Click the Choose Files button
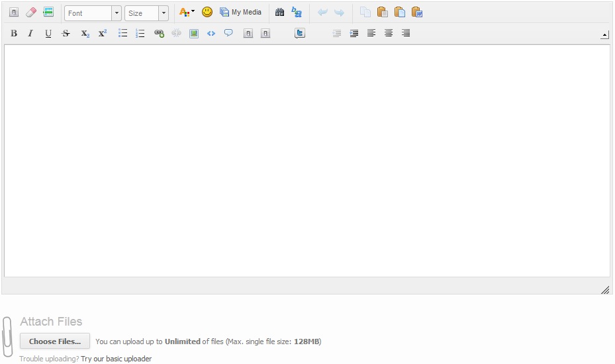Image resolution: width=615 pixels, height=364 pixels. tap(55, 341)
